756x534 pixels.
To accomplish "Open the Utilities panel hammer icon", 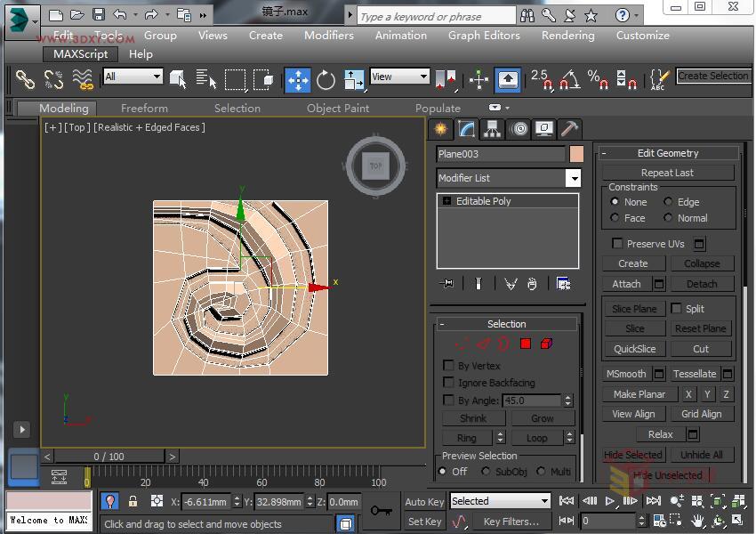I will [569, 129].
